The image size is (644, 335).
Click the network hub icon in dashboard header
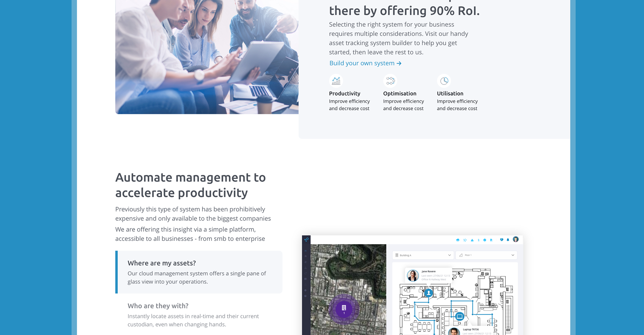coord(465,240)
